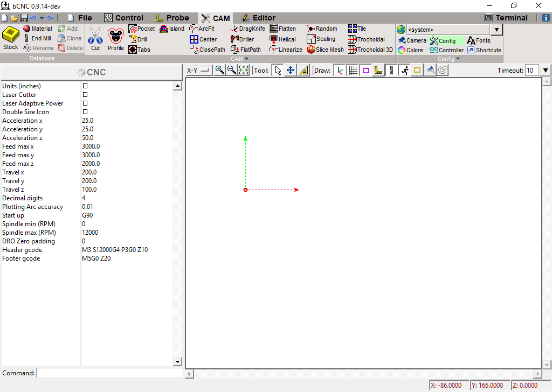Select the Tabs operation
Viewport: 552px width, 392px height.
pos(140,50)
